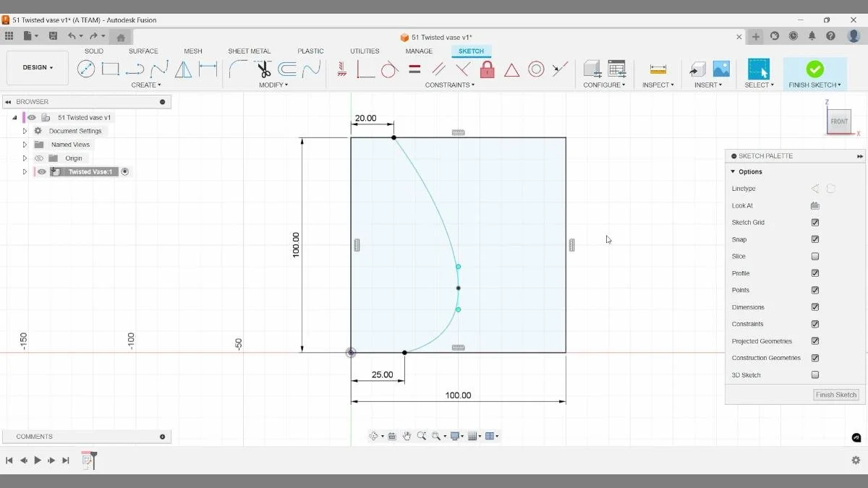Open the job status clock icon
Viewport: 868px width, 488px height.
pyautogui.click(x=793, y=36)
